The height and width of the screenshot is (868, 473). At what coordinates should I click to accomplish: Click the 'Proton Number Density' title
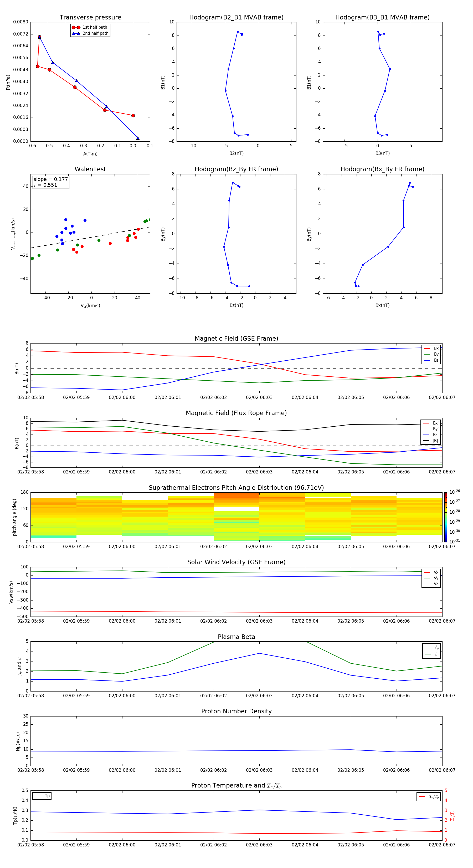[236, 711]
